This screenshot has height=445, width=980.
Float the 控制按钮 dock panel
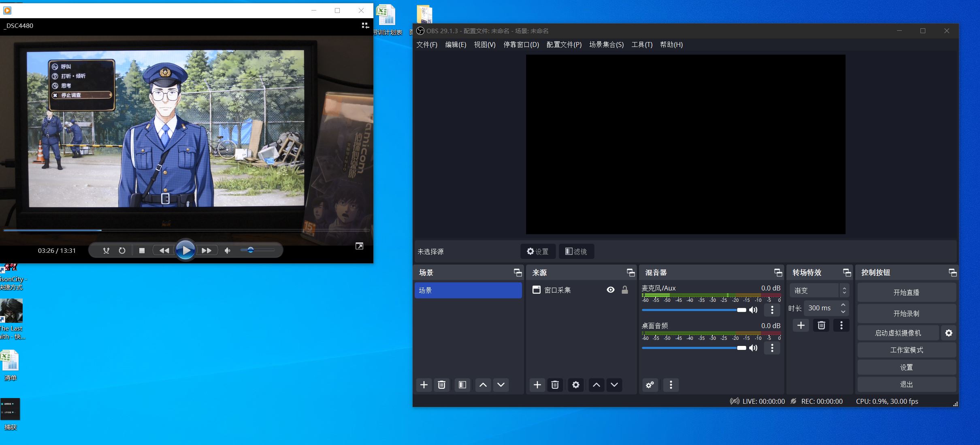953,273
